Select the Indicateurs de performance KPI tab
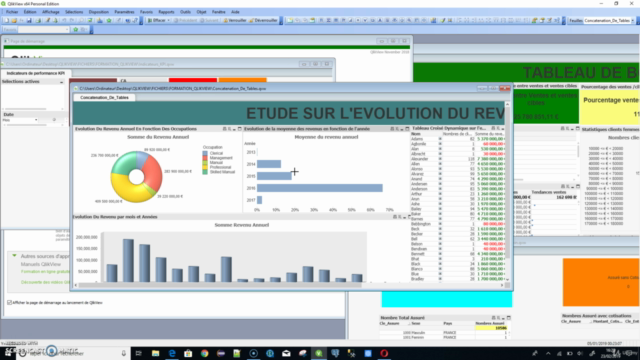Viewport: 640px width, 360px height. [36, 73]
